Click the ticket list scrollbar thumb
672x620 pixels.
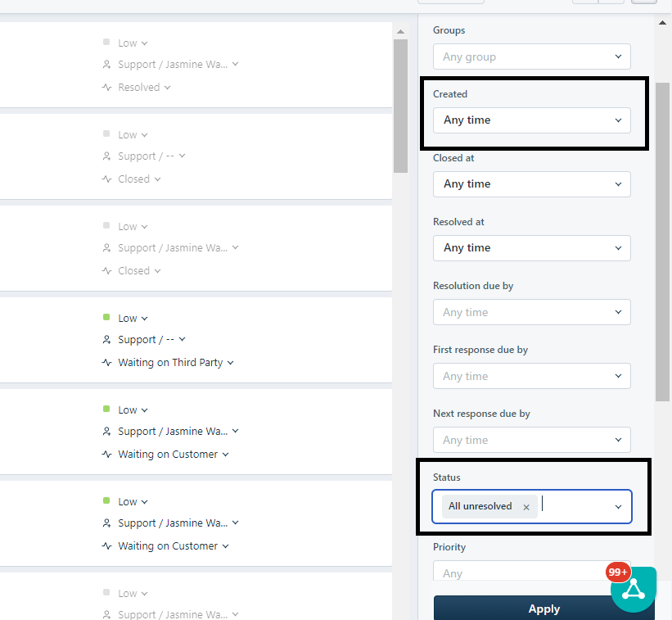tap(401, 106)
